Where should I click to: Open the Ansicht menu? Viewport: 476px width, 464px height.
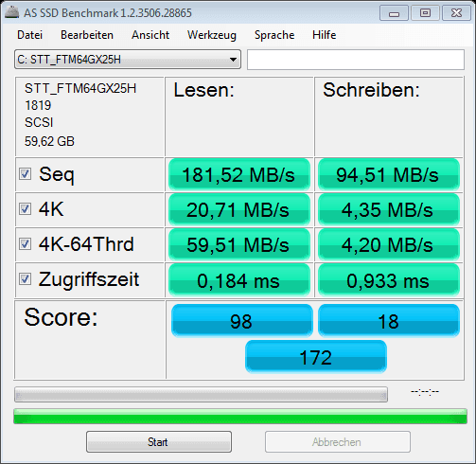[150, 35]
